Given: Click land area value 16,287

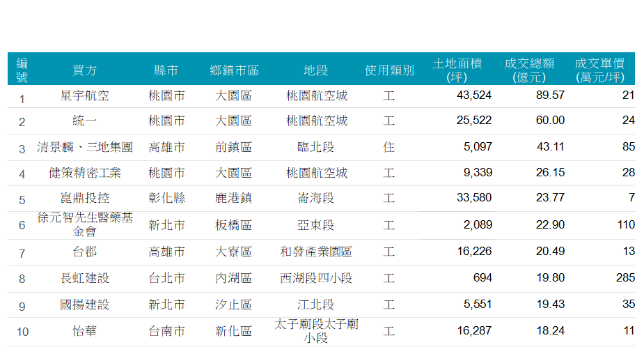Looking at the screenshot, I should [474, 331].
